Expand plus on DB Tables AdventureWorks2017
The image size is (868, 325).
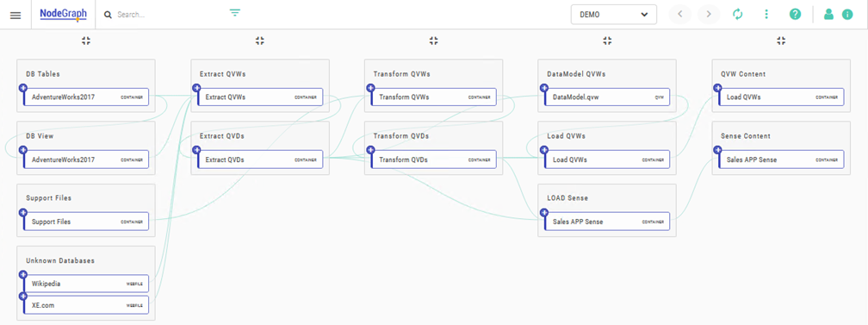[x=22, y=88]
